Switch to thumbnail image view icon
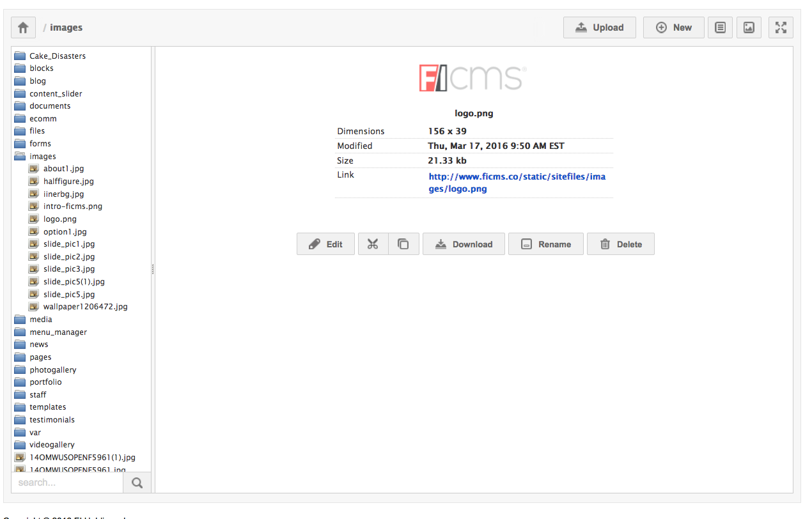 tap(749, 27)
